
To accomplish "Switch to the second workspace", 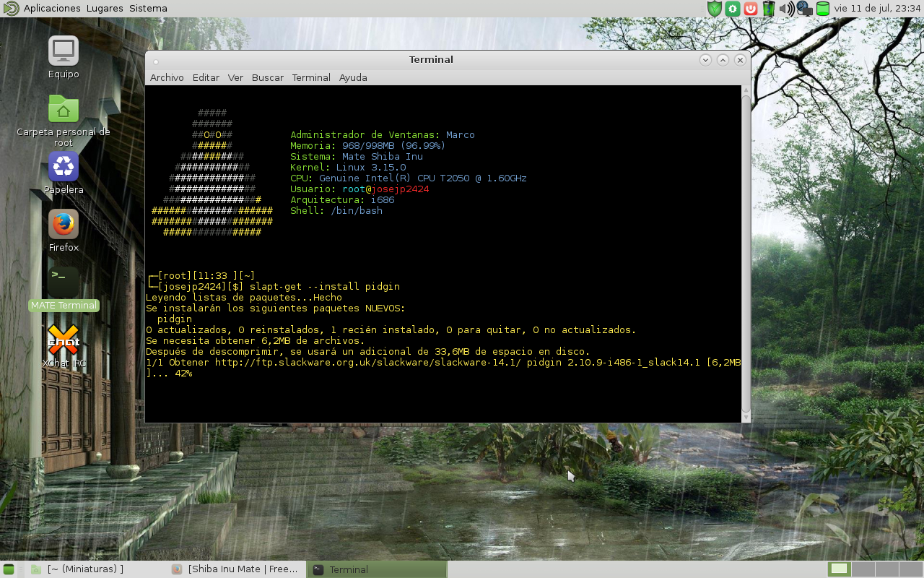I will (x=863, y=569).
